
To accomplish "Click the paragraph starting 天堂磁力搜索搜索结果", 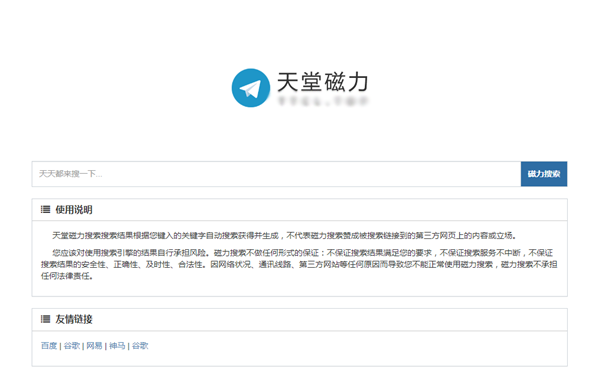I will (284, 236).
